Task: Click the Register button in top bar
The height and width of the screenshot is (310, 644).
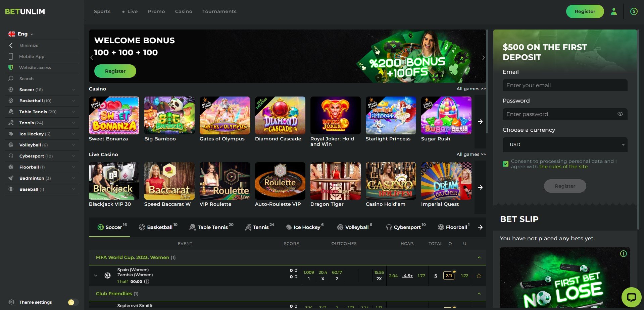Action: (585, 11)
